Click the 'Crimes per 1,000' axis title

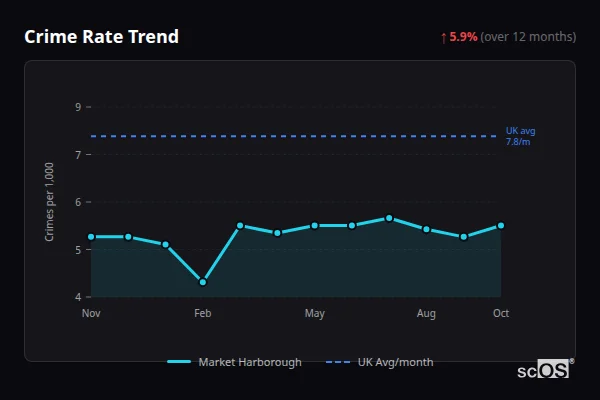[x=49, y=202]
